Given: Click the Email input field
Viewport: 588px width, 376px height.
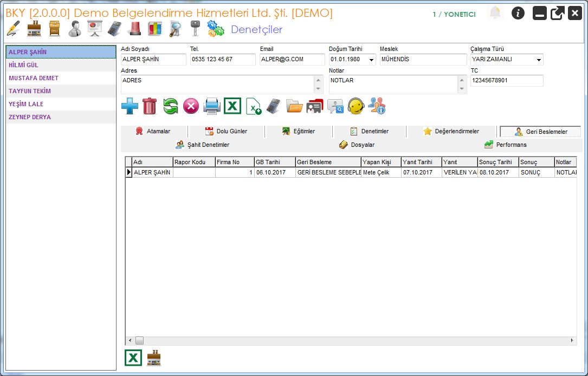Looking at the screenshot, I should pos(292,59).
